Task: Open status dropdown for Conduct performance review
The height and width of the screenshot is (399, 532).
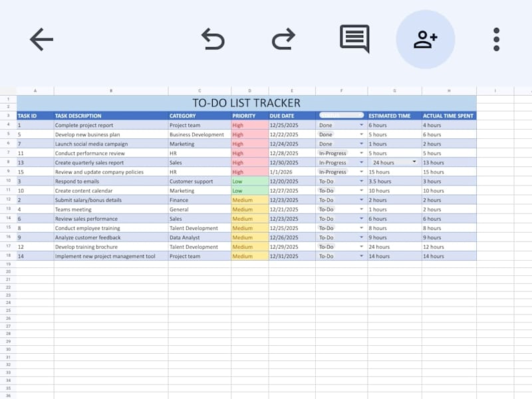Action: point(361,153)
